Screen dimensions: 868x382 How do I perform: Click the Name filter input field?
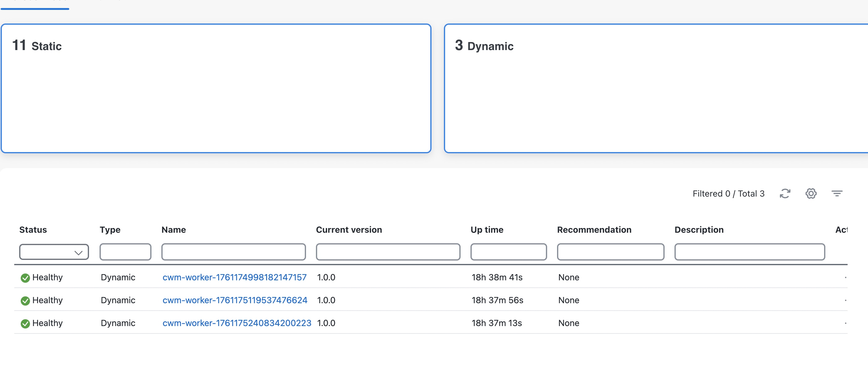(x=233, y=252)
